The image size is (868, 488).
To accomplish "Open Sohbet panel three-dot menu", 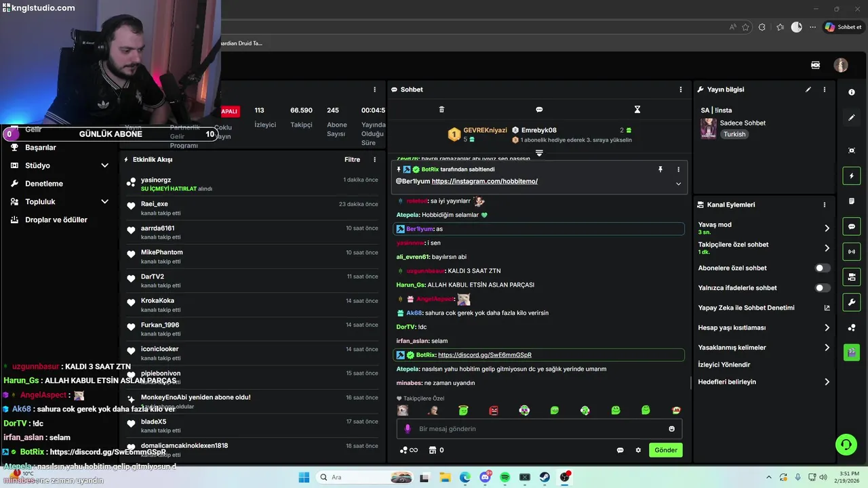I will pos(681,89).
